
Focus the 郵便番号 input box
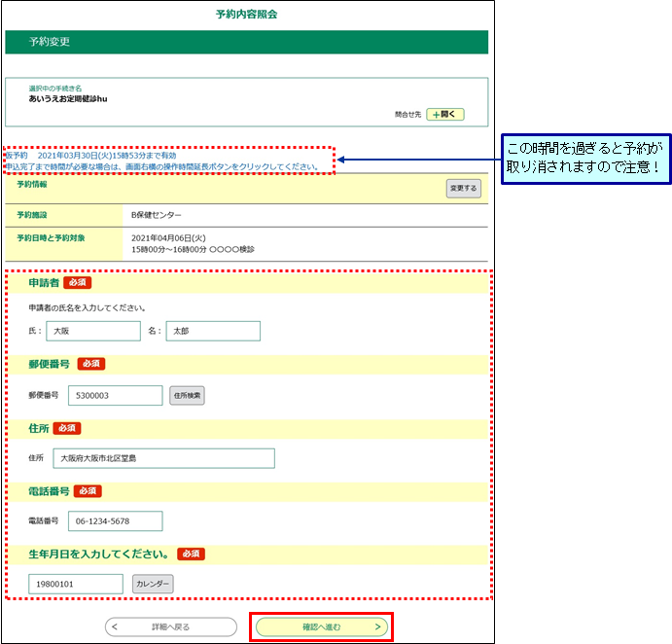(115, 396)
